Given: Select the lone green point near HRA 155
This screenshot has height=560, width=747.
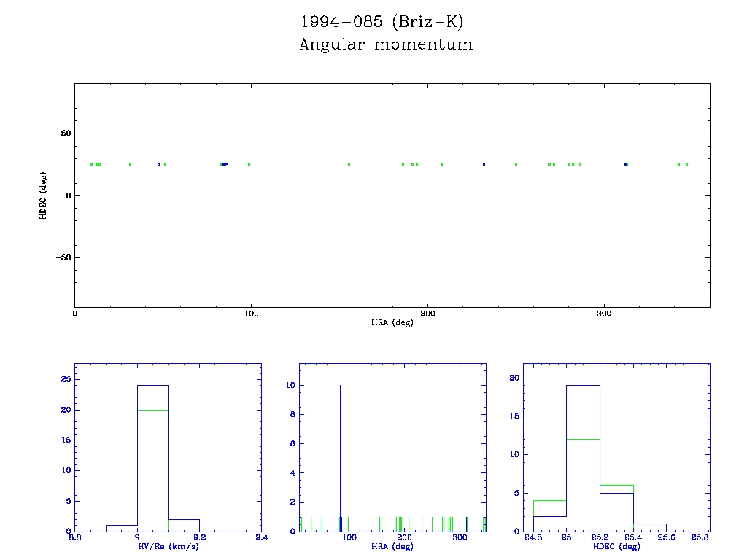Looking at the screenshot, I should click(349, 164).
